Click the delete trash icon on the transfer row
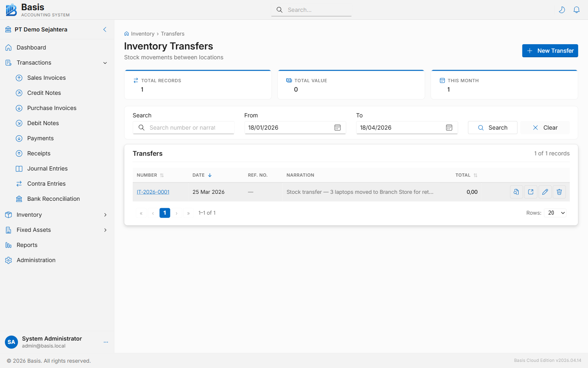The width and height of the screenshot is (588, 368). coord(559,192)
